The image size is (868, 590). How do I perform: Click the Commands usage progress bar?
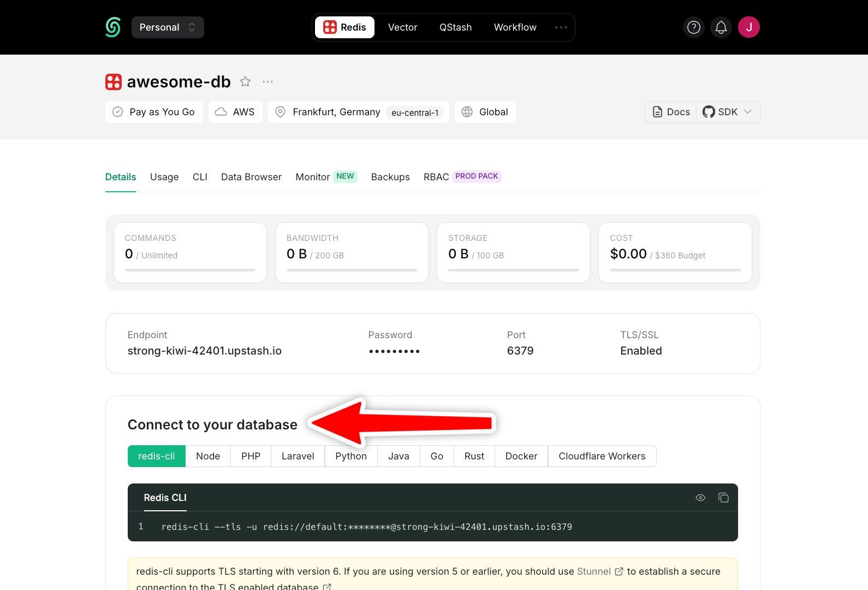[x=190, y=270]
